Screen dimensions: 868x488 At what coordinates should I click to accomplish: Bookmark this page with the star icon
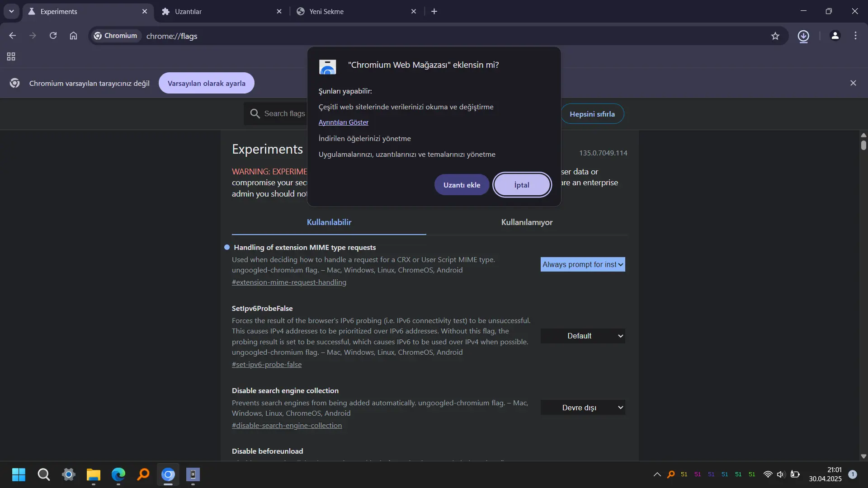[775, 36]
